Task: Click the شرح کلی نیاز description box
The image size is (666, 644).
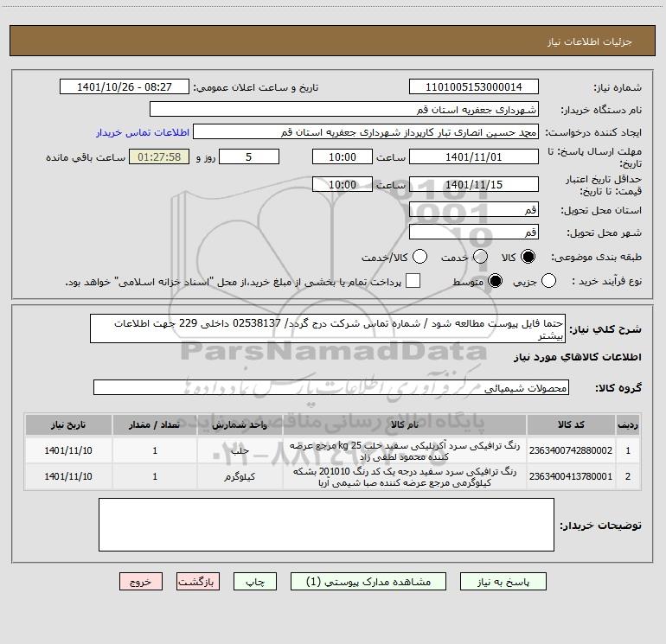Action: click(x=328, y=328)
